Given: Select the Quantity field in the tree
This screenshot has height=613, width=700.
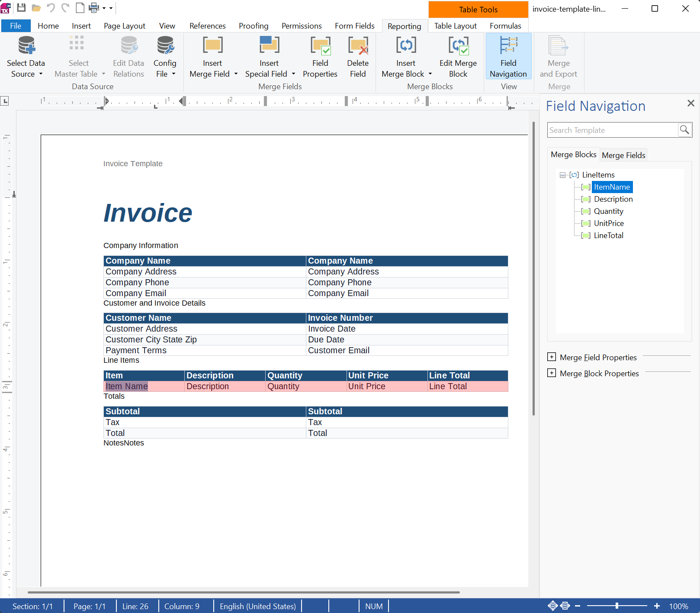Looking at the screenshot, I should point(608,211).
